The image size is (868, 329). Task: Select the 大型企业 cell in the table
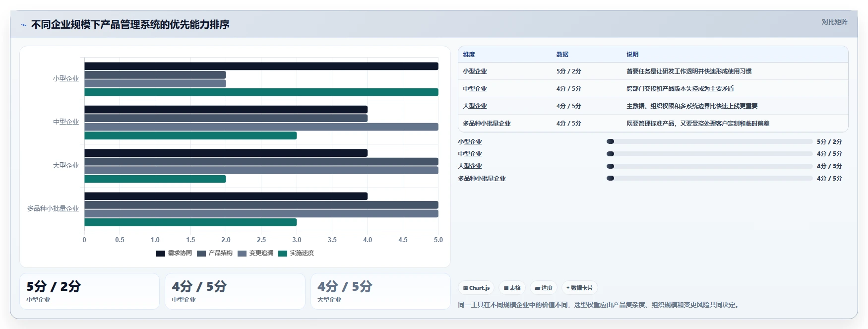point(475,106)
